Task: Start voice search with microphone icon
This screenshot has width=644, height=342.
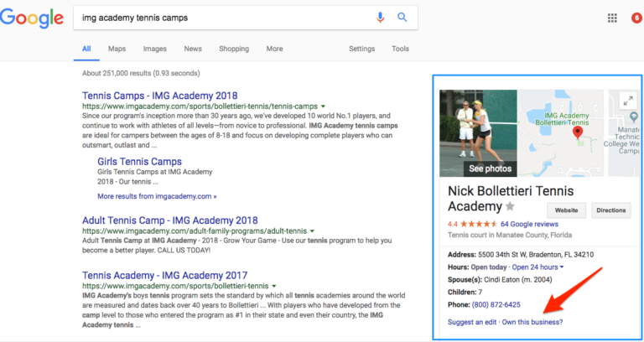Action: (381, 18)
